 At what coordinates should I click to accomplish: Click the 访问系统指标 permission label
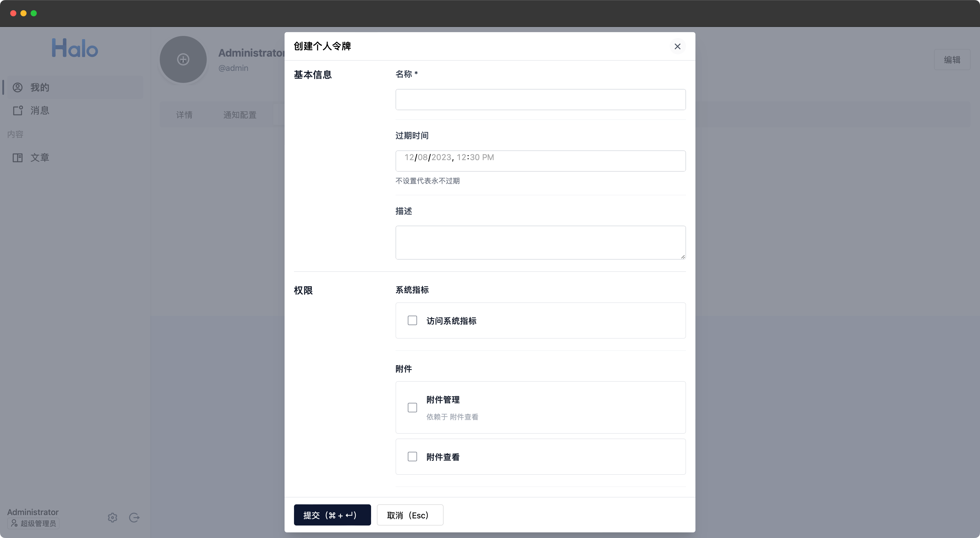tap(451, 321)
